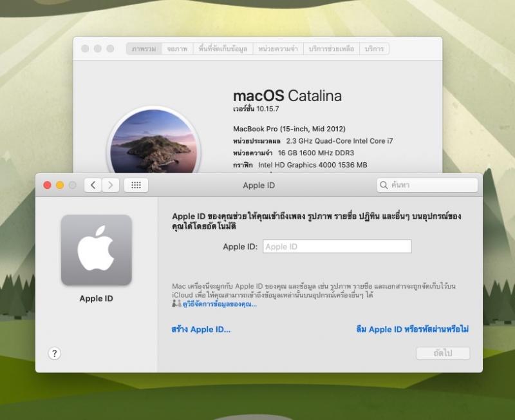Screen dimensions: 515x420
Task: Select the ภาพรวม tab in About This Mac
Action: (x=144, y=49)
